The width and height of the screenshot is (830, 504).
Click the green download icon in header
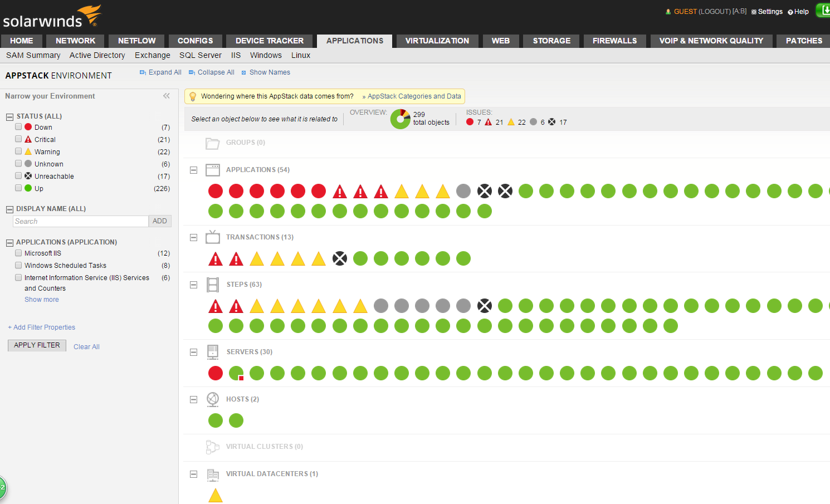tap(824, 10)
